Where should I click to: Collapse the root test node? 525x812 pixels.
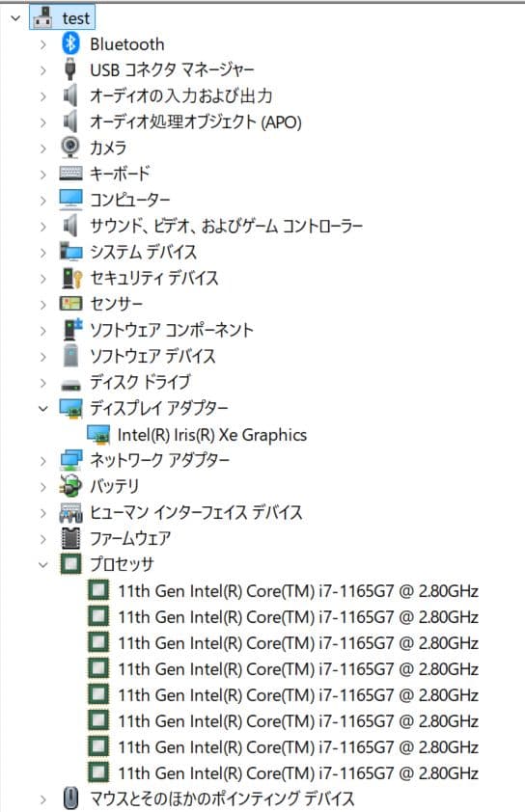tap(15, 18)
